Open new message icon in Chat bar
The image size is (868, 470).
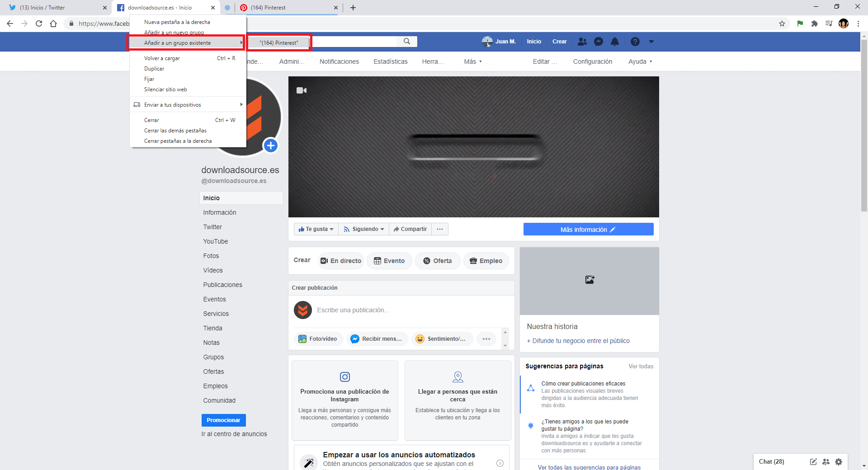[813, 461]
